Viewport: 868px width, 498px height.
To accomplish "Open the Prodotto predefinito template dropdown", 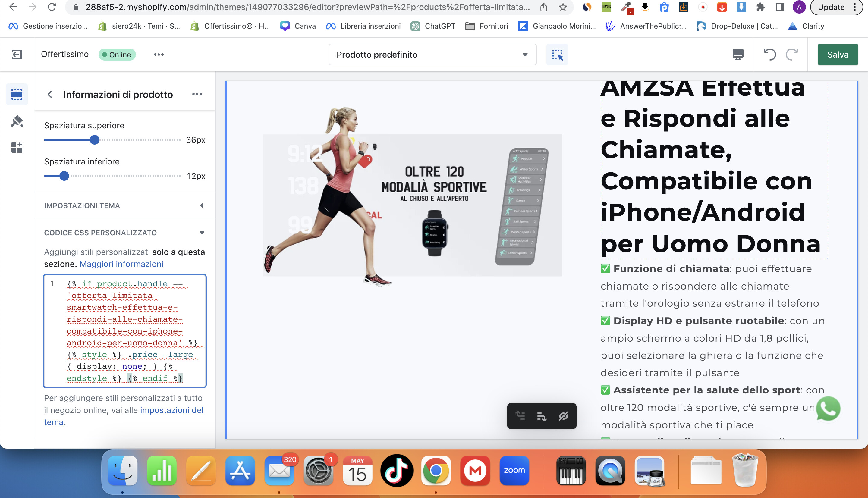I will [432, 55].
